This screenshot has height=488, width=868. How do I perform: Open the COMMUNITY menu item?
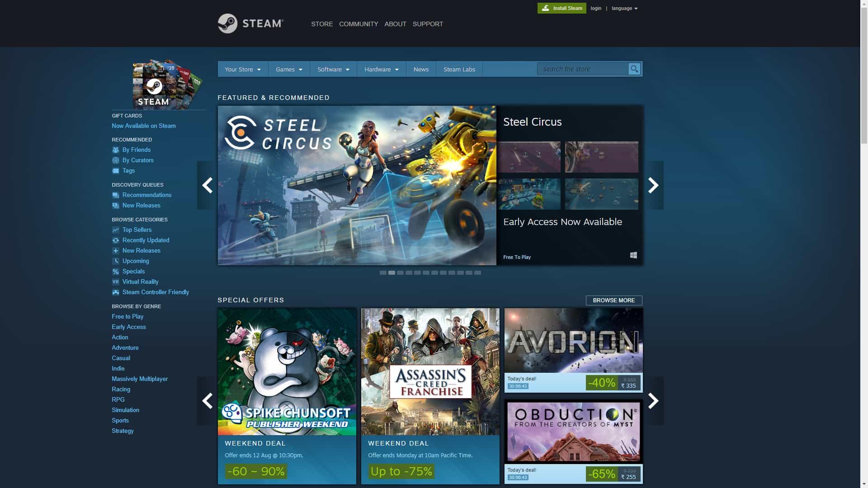pyautogui.click(x=359, y=24)
